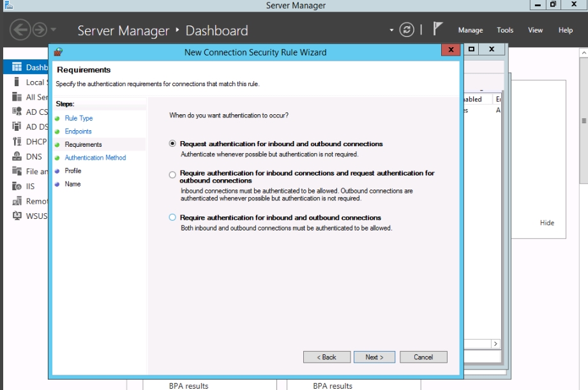Select the DHCP server icon
This screenshot has height=390, width=588.
pos(17,142)
